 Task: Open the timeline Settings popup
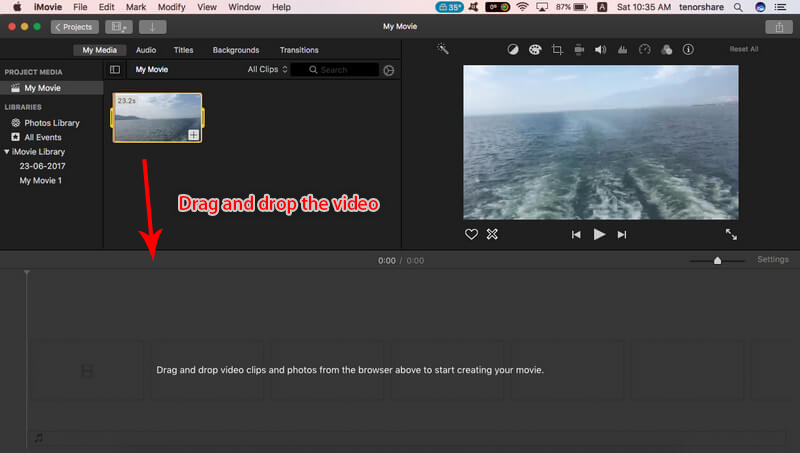[x=772, y=260]
